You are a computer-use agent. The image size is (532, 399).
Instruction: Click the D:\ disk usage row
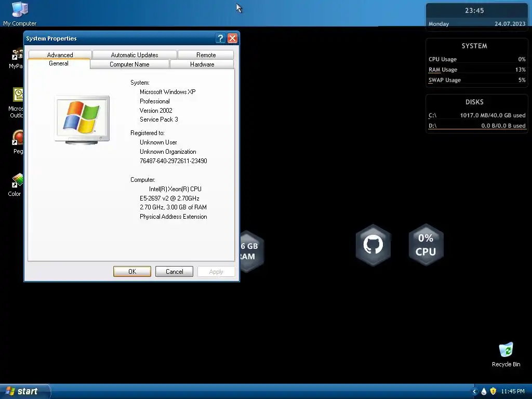pos(477,126)
